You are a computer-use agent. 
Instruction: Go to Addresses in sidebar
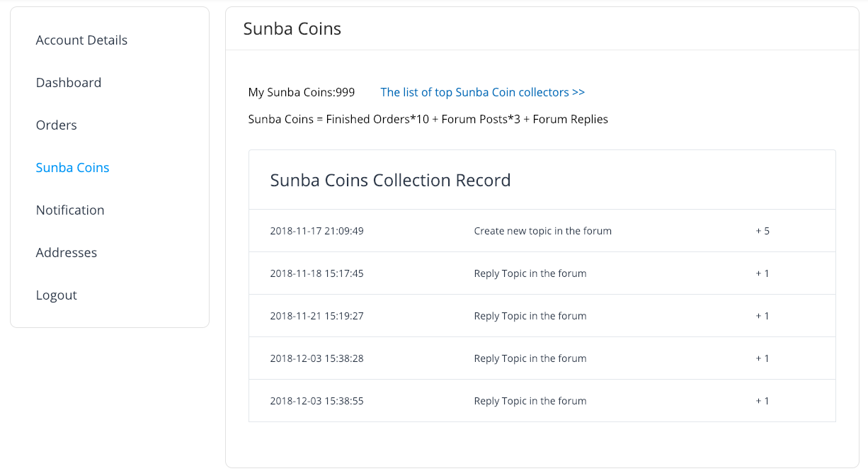pyautogui.click(x=67, y=253)
